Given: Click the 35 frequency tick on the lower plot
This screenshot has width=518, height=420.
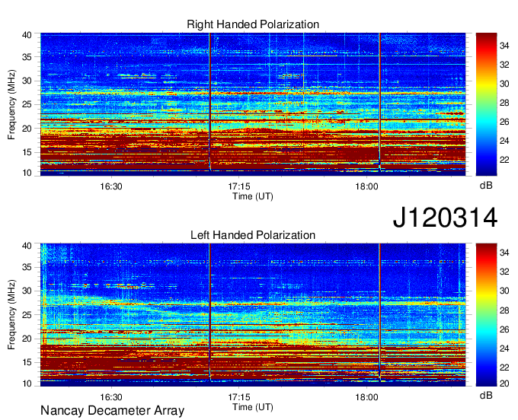Looking at the screenshot, I should tap(27, 267).
